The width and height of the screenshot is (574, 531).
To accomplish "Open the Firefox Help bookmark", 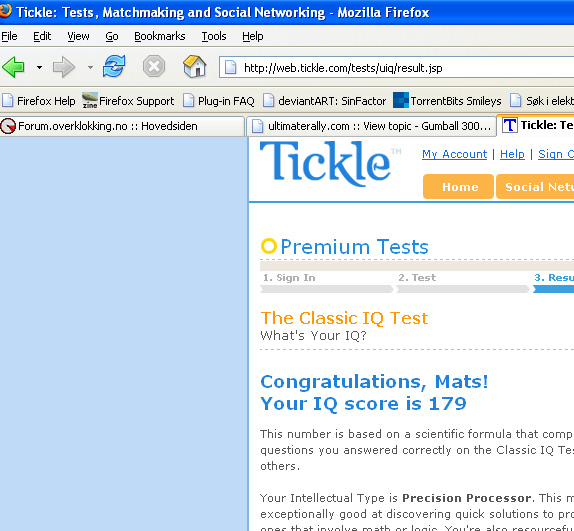I will 38,101.
